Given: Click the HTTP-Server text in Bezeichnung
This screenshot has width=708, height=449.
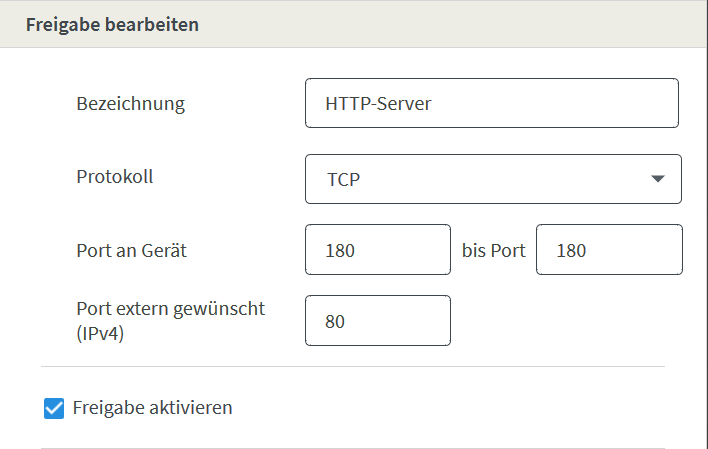Looking at the screenshot, I should coord(378,103).
